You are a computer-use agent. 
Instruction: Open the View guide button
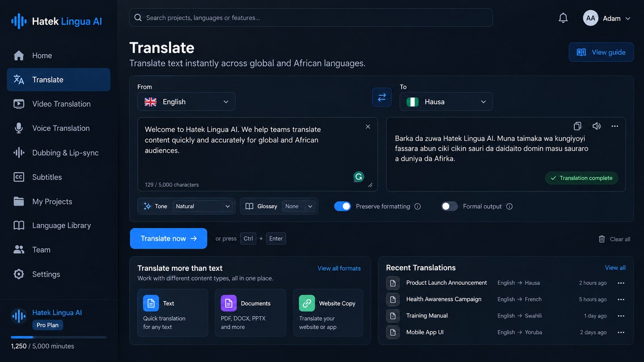601,52
